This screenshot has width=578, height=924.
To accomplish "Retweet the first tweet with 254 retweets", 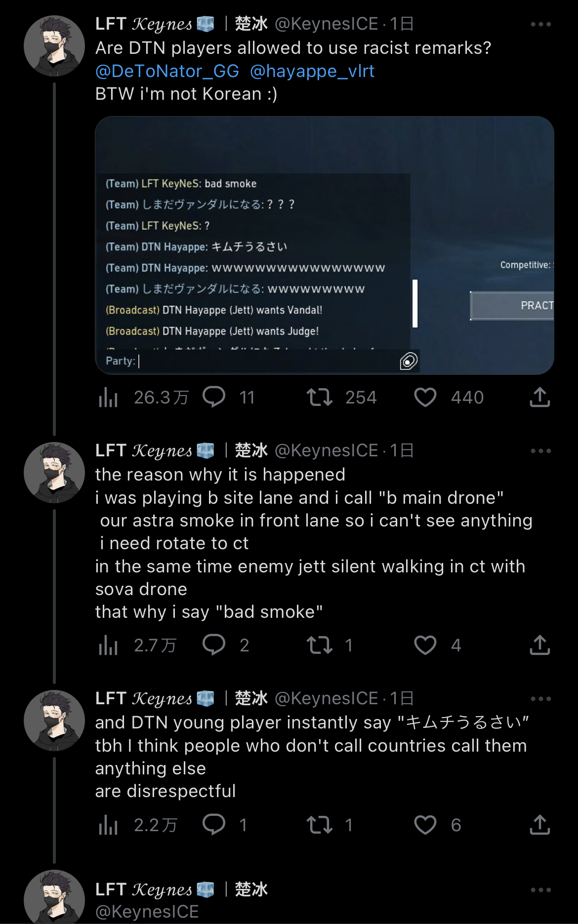I will point(320,397).
